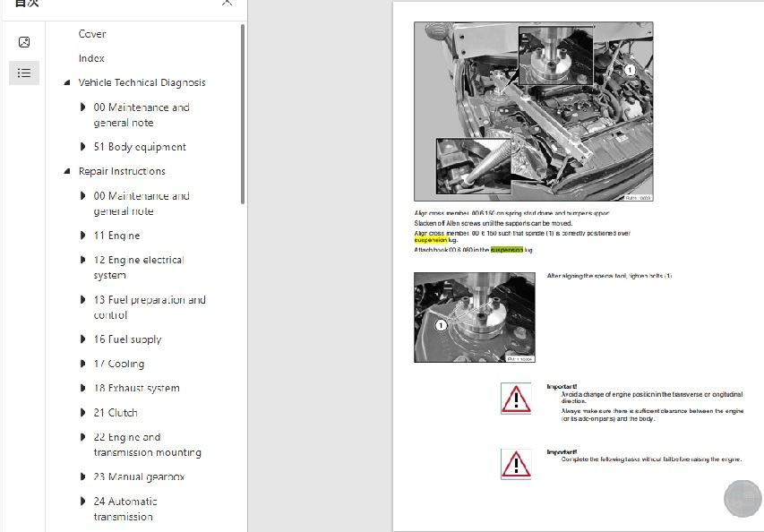The width and height of the screenshot is (764, 532).
Task: Click the round floating button at bottom right
Action: pyautogui.click(x=743, y=498)
